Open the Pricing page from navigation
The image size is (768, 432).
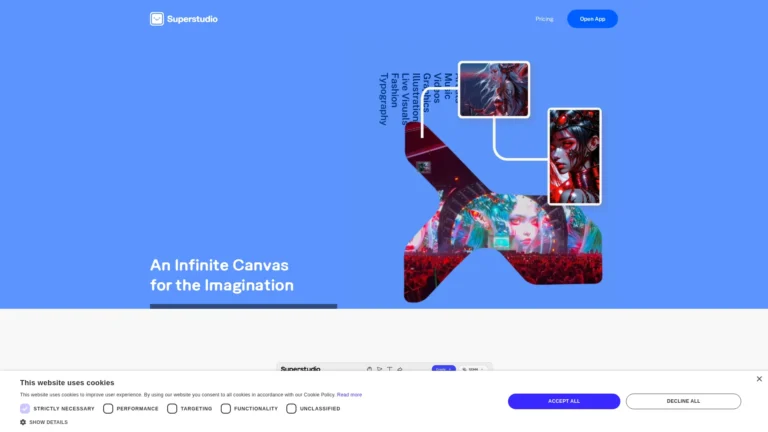[544, 19]
